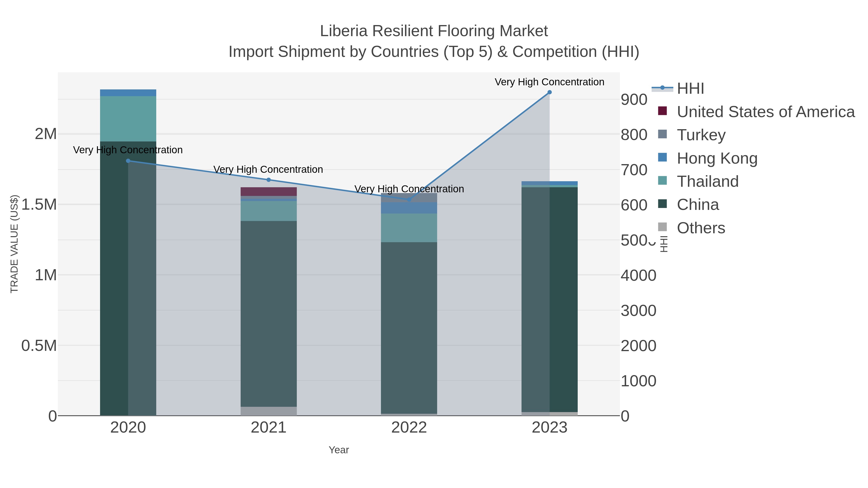Click the 2023 Hong Kong bar segment
Screen dimensions: 868x488
(x=549, y=183)
